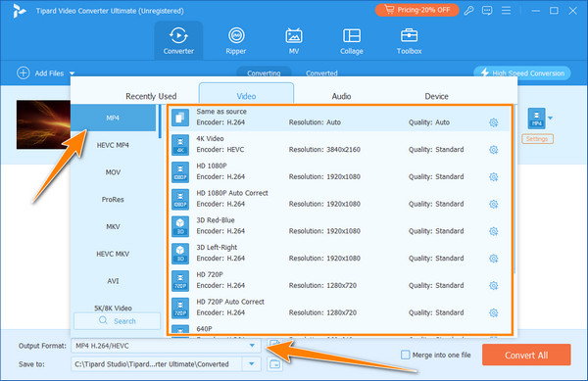Screen dimensions: 588x381
Task: Select MP4 in the format list
Action: point(113,118)
